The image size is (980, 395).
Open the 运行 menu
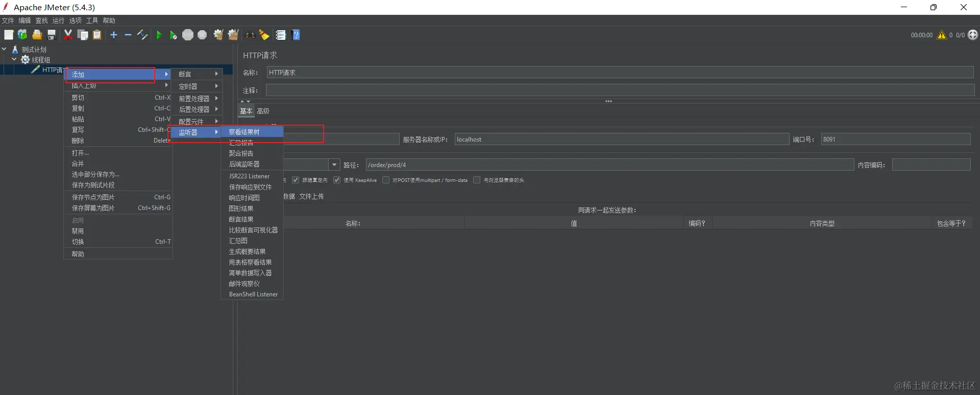click(58, 20)
